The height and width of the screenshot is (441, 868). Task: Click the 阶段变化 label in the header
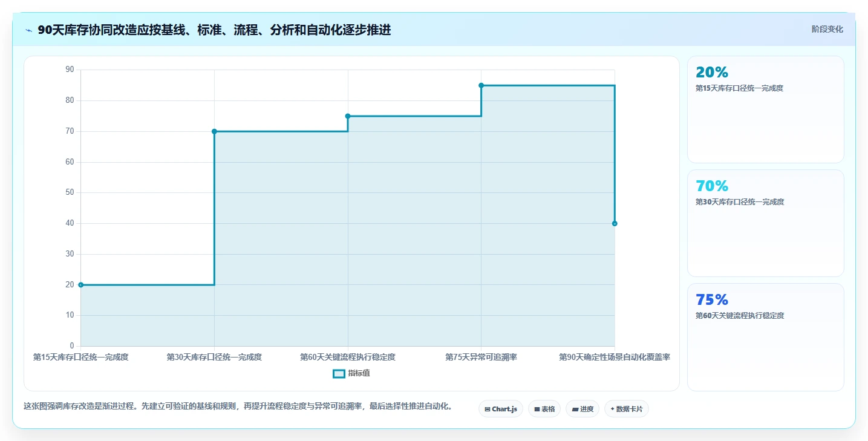pos(827,29)
